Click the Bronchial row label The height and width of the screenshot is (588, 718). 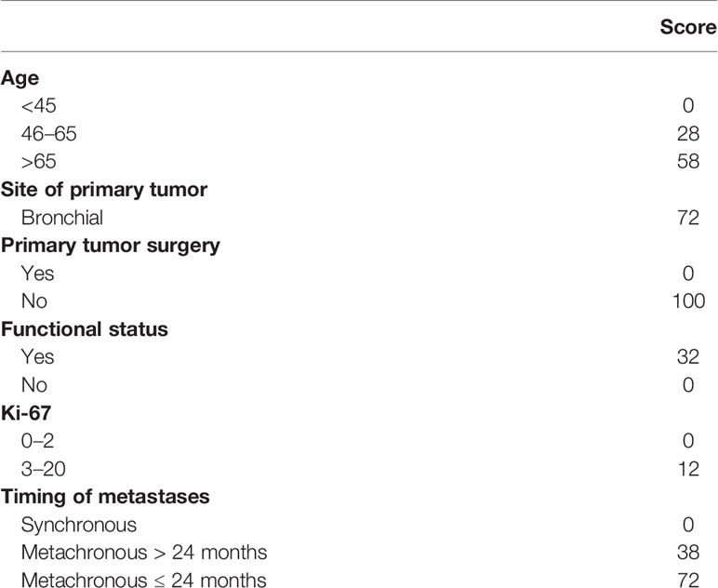coord(61,218)
